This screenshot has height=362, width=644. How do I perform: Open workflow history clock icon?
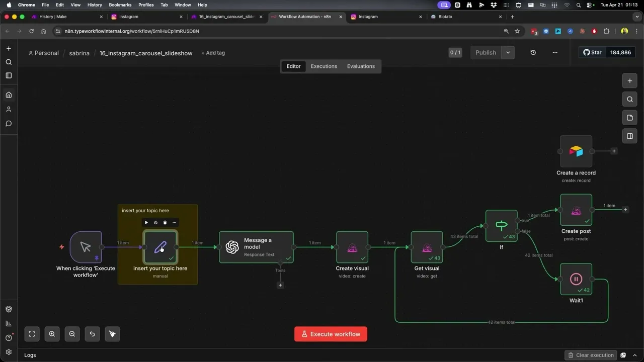pos(533,52)
